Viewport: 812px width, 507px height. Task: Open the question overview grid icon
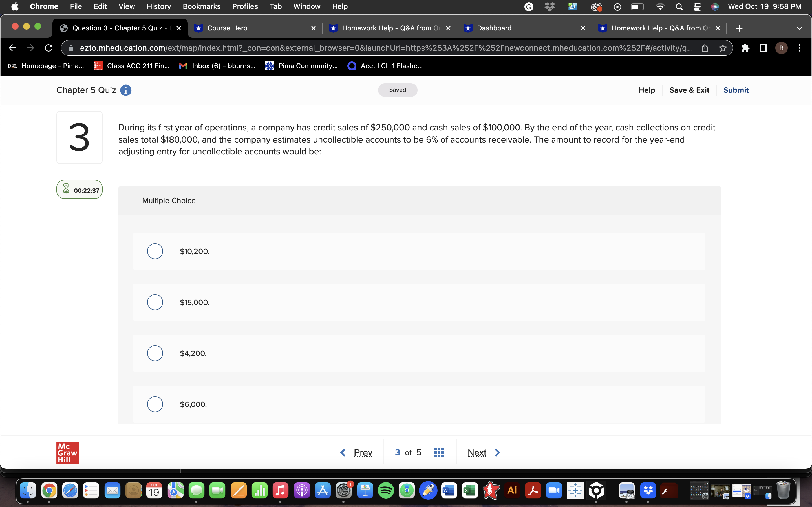[x=438, y=452]
